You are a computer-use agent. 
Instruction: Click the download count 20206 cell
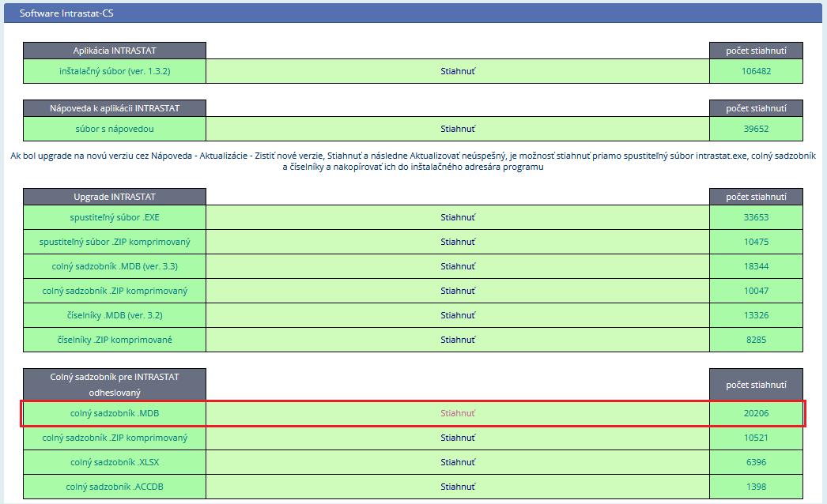pyautogui.click(x=756, y=413)
